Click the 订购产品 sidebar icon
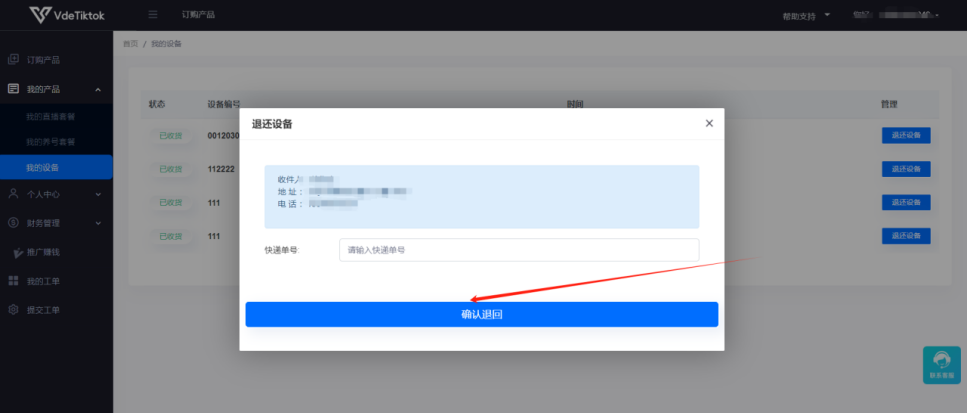Viewport: 968px width, 413px height. coord(13,60)
